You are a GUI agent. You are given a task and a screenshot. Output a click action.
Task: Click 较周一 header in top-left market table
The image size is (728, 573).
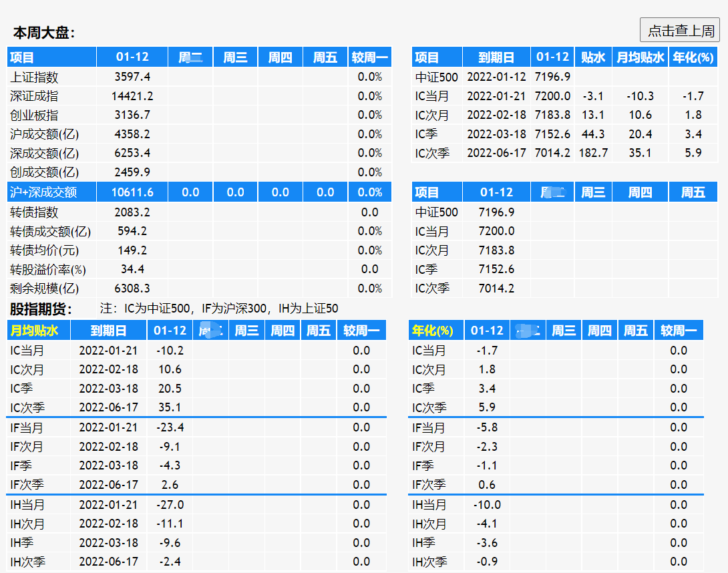pos(369,57)
